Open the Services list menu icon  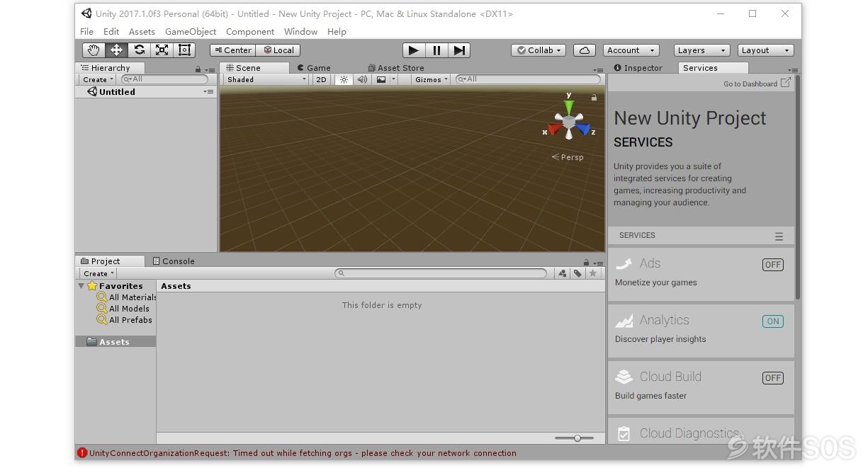[779, 236]
